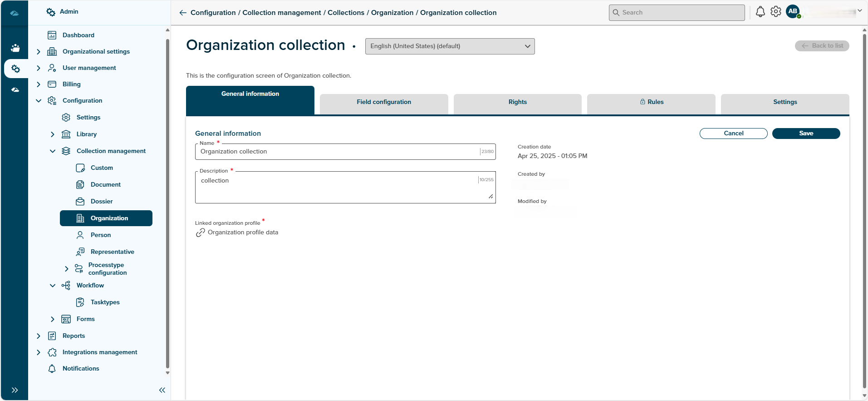The width and height of the screenshot is (868, 401).
Task: Open the Rules tab
Action: point(651,102)
